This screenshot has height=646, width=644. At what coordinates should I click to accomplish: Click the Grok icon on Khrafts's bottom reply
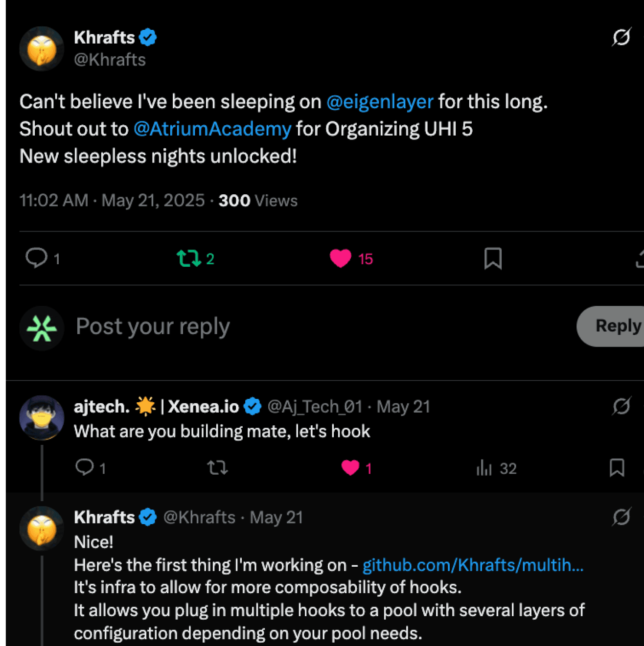tap(621, 517)
